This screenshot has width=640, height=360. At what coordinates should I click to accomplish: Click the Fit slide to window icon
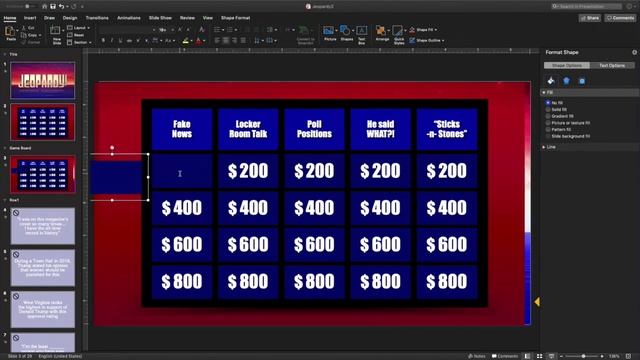coord(629,356)
